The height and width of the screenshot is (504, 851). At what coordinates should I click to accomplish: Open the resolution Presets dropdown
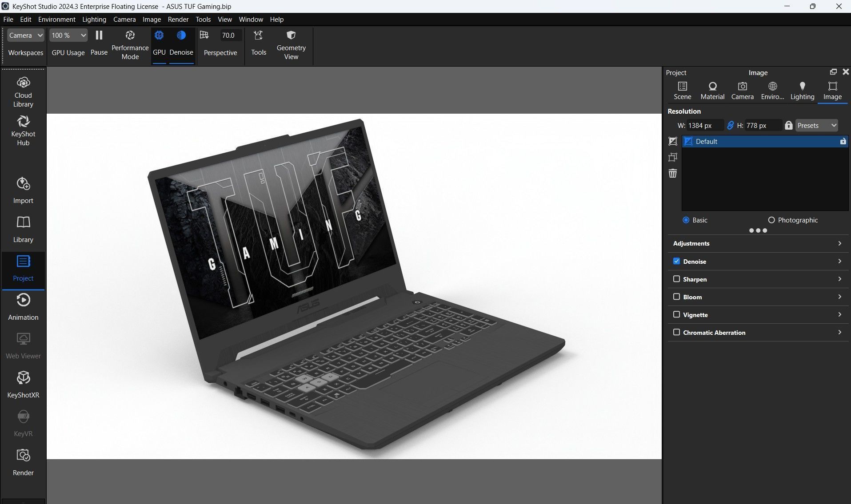(817, 125)
